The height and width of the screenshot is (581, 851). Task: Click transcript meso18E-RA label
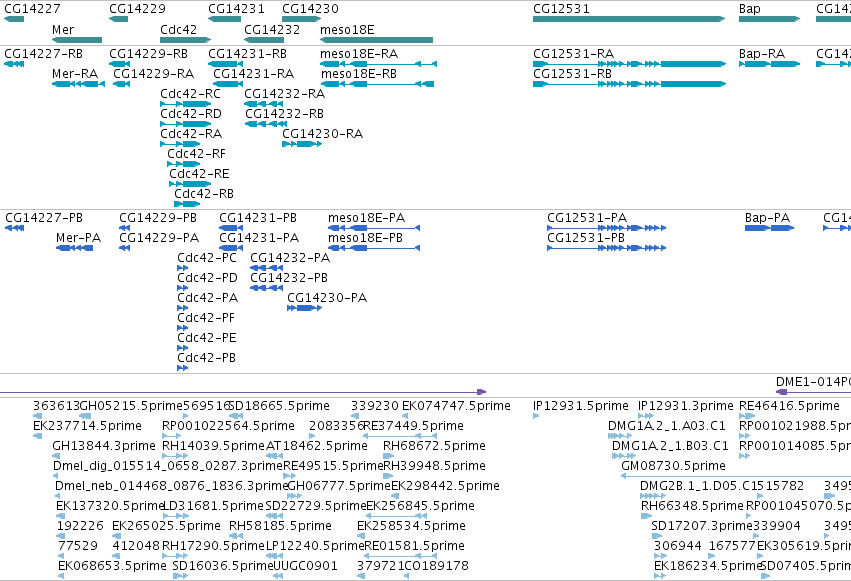point(359,54)
